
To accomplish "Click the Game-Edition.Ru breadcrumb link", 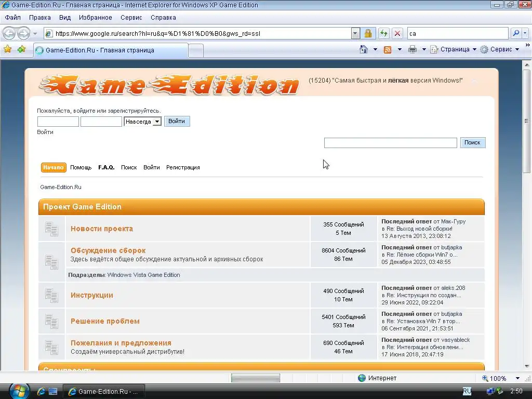I will click(x=61, y=187).
